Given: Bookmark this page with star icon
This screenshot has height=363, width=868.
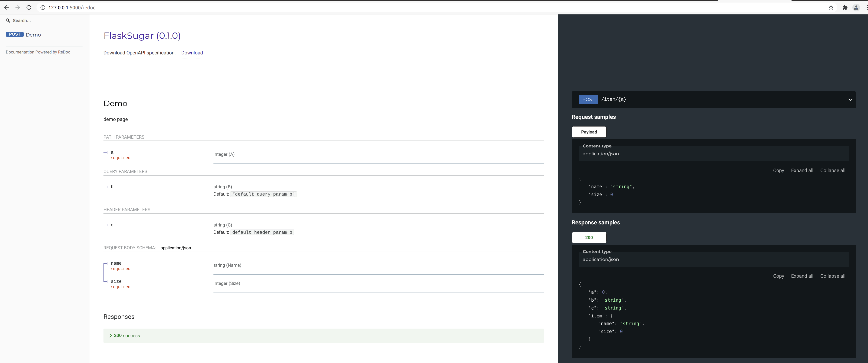Looking at the screenshot, I should [x=831, y=7].
